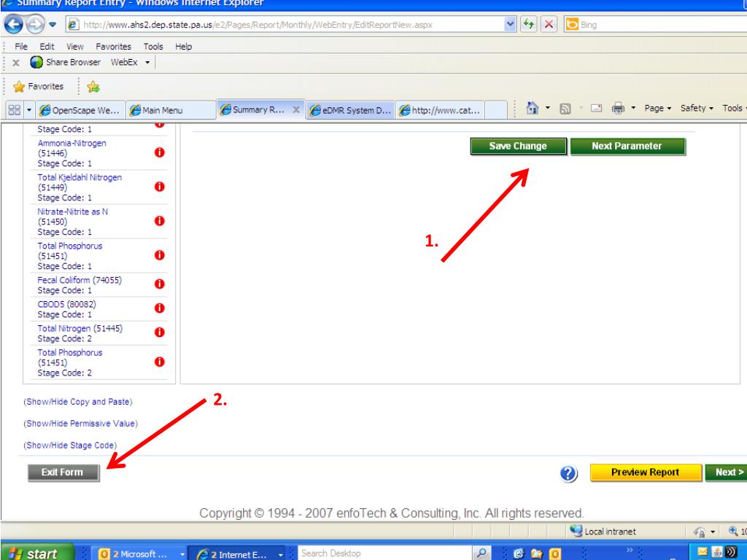The width and height of the screenshot is (747, 560).
Task: Switch to the OpenScape We... tab
Action: [80, 110]
